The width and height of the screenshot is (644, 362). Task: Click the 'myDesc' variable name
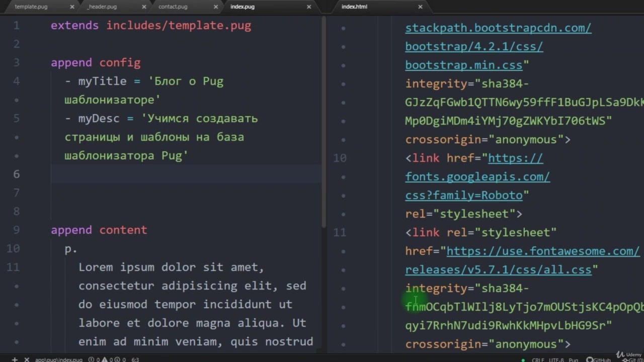click(x=99, y=119)
